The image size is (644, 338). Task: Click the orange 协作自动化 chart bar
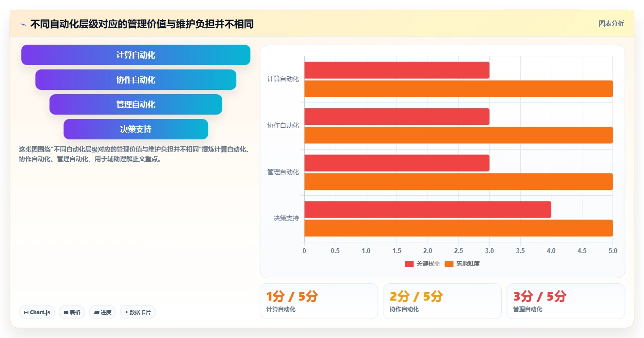458,135
